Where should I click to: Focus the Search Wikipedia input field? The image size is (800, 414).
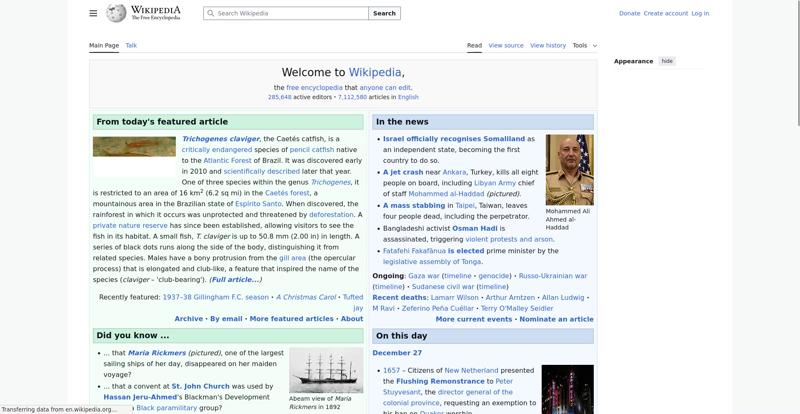[290, 14]
